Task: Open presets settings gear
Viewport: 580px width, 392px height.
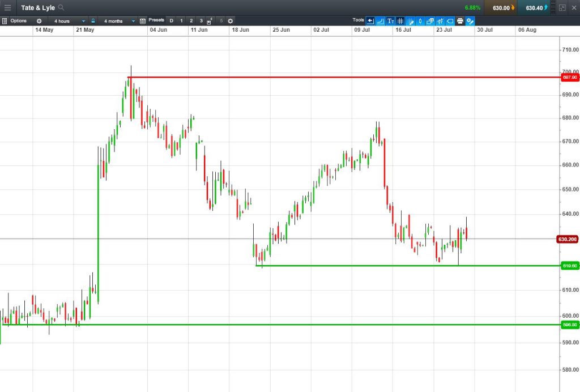Action: tap(231, 21)
